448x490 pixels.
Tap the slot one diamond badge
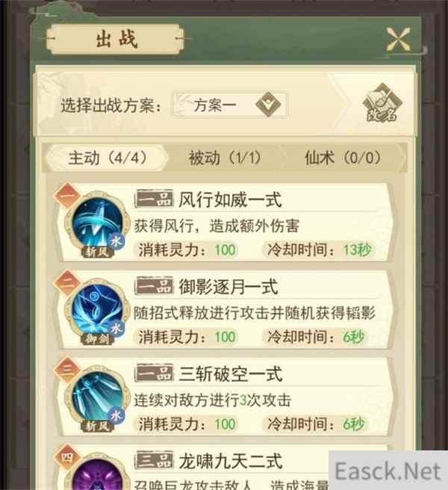[68, 196]
